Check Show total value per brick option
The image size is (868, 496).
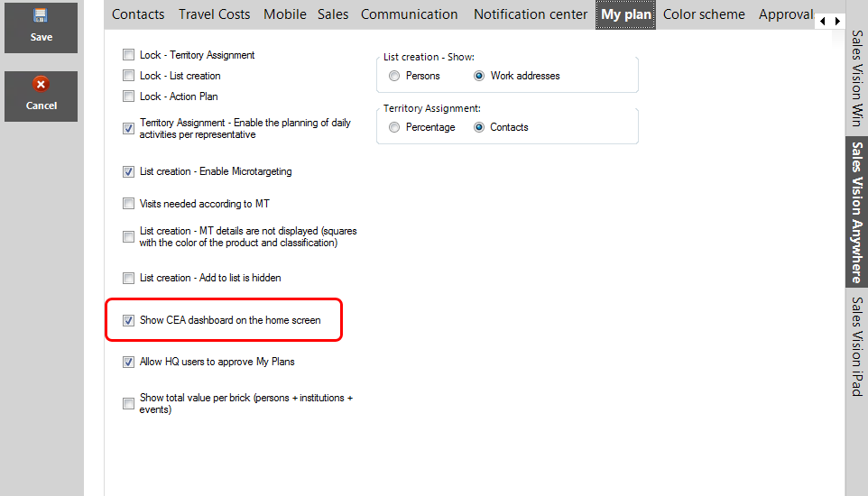[128, 404]
